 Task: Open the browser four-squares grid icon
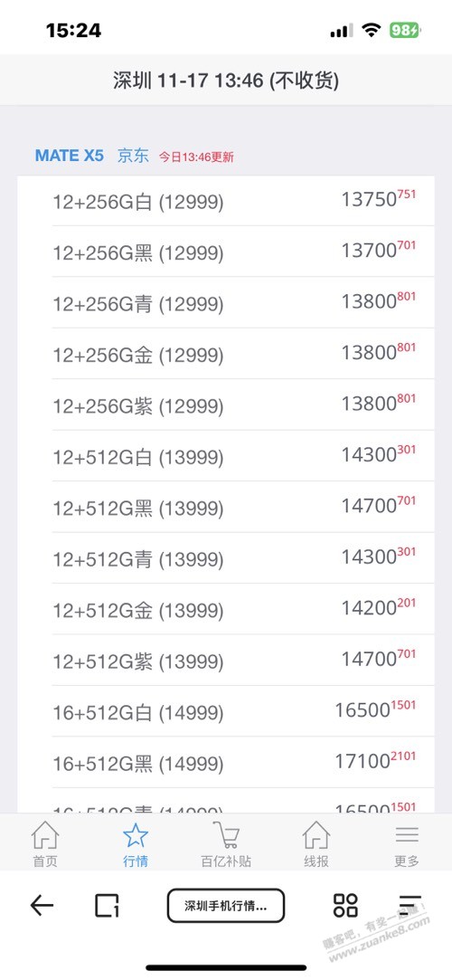(x=345, y=905)
